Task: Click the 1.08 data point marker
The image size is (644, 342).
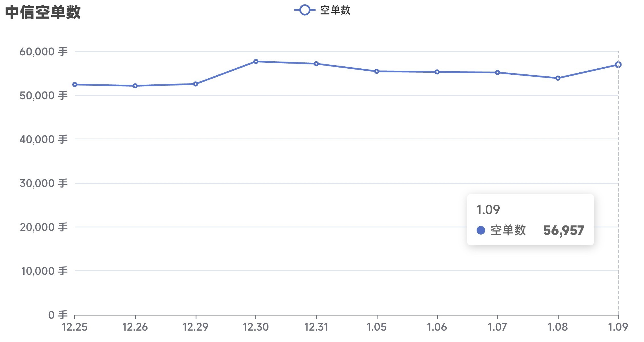Action: pyautogui.click(x=558, y=78)
